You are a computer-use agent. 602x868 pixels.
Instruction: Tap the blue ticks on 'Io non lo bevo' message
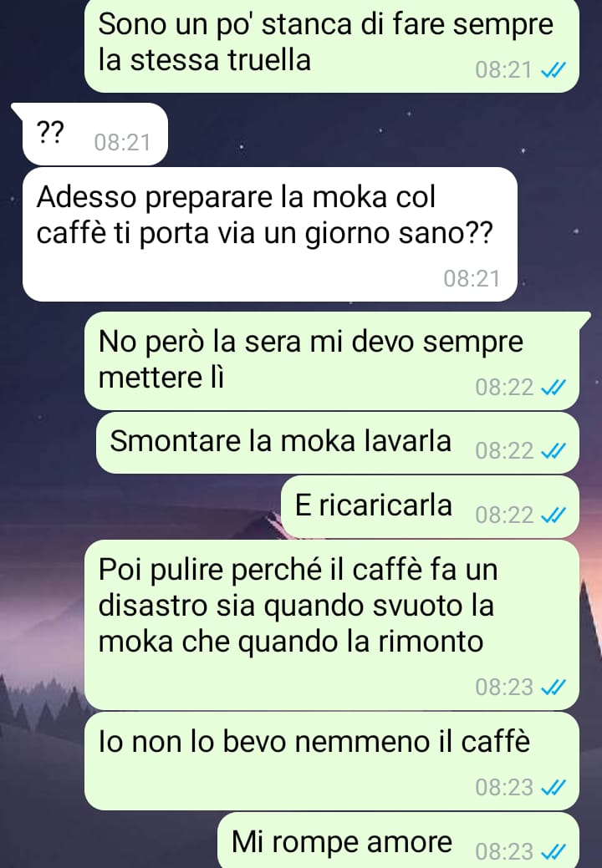(x=553, y=787)
